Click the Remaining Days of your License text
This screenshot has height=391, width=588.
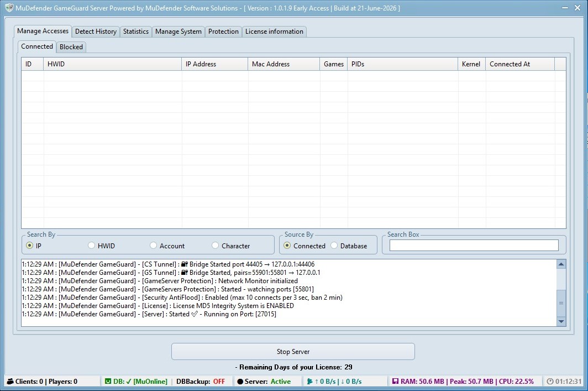tap(293, 367)
